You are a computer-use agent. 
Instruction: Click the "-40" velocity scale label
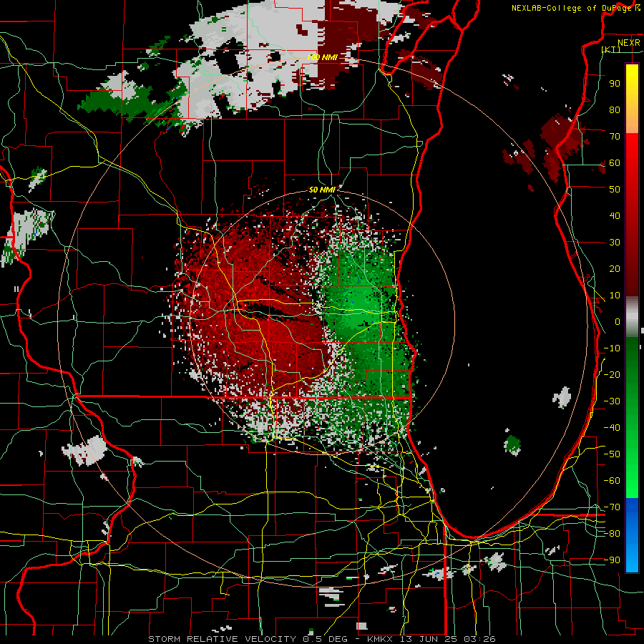[612, 428]
